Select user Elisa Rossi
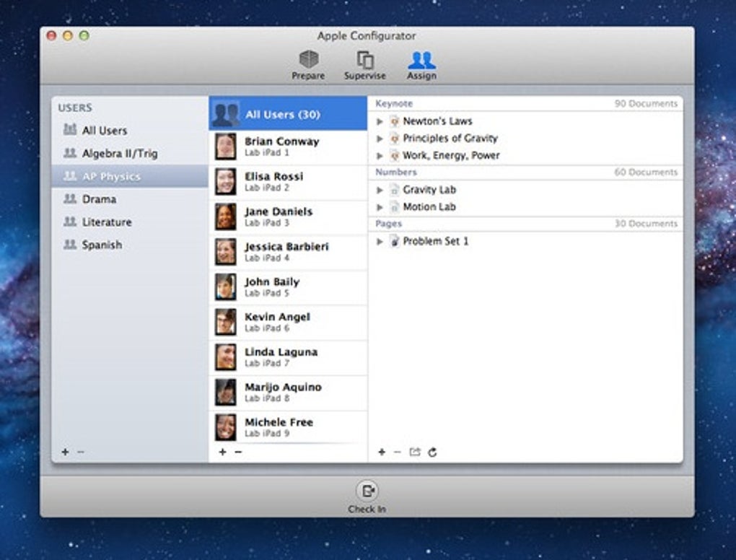 (x=288, y=182)
